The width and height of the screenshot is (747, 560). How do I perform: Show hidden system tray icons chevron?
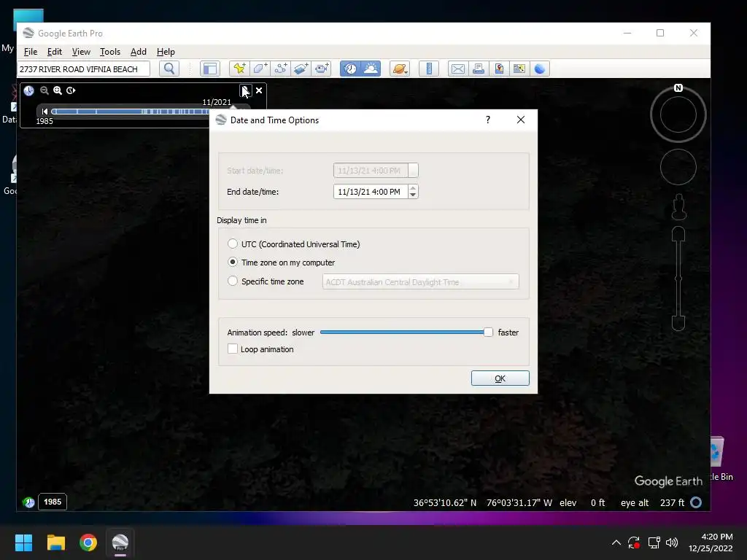pyautogui.click(x=616, y=542)
